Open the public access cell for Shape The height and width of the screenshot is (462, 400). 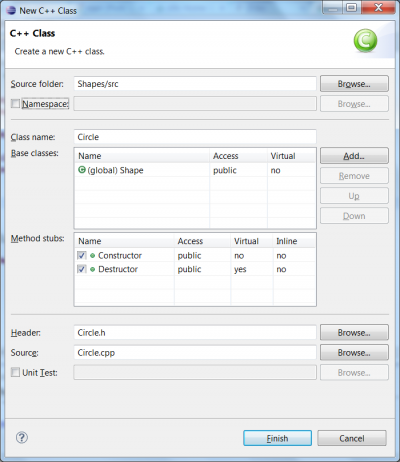coord(238,170)
